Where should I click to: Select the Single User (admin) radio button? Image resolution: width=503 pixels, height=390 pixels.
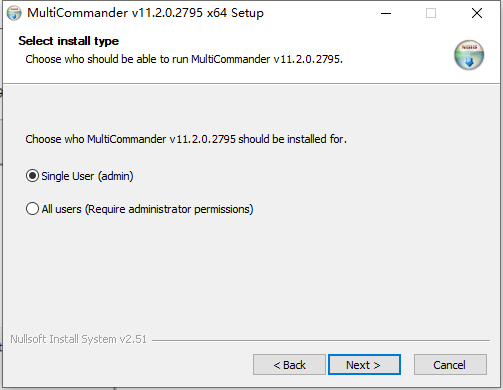32,176
